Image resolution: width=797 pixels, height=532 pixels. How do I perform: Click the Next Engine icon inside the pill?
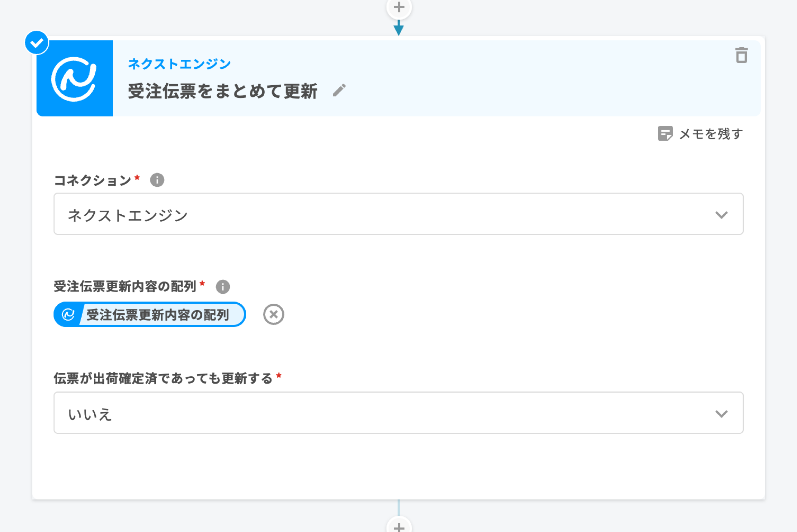[x=68, y=315]
